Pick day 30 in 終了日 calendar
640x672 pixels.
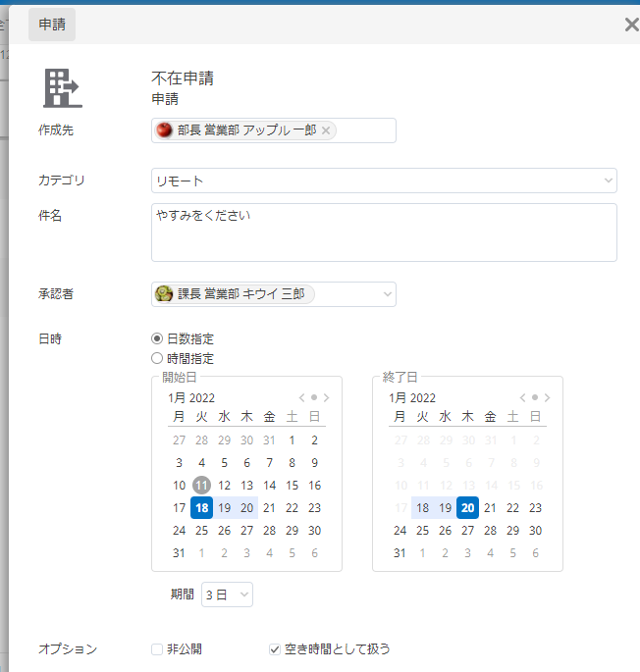coord(535,531)
